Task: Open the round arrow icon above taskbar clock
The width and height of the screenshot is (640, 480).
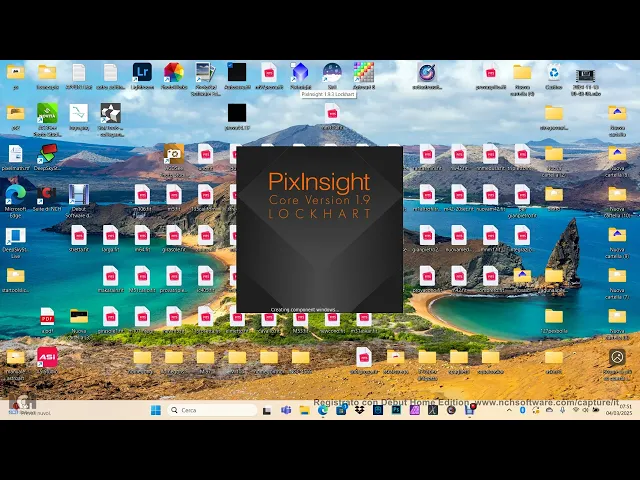Action: pos(617,357)
